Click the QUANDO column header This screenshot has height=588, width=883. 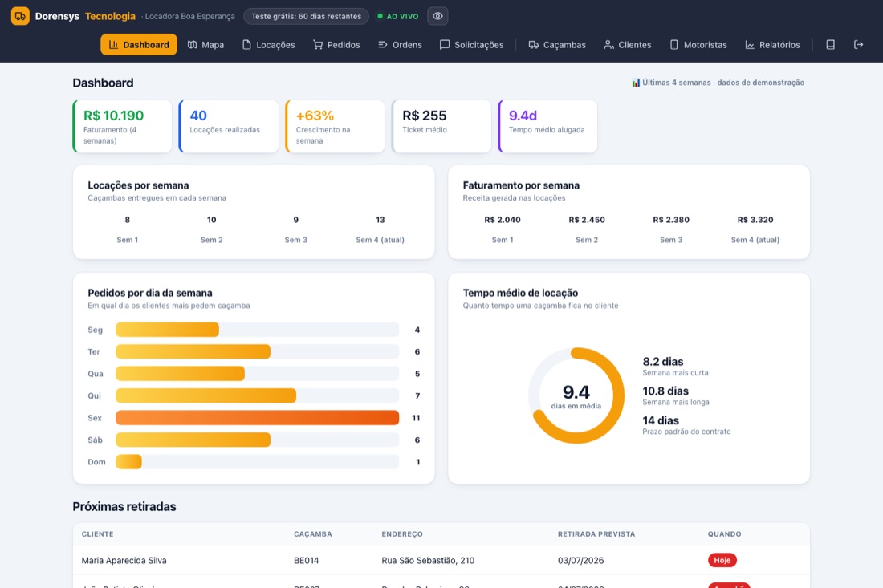click(x=724, y=534)
